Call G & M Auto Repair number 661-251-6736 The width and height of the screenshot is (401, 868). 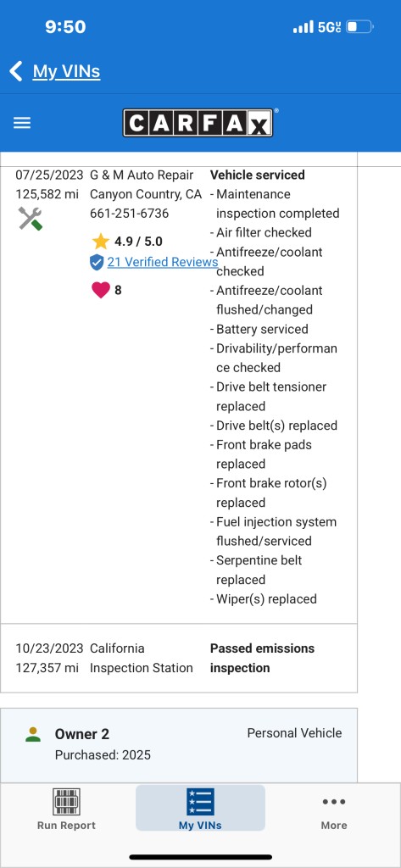pos(130,214)
